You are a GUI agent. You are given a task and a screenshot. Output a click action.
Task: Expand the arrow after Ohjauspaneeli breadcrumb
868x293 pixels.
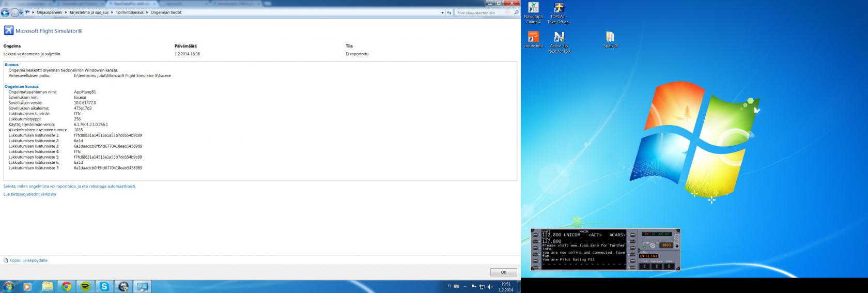point(66,12)
